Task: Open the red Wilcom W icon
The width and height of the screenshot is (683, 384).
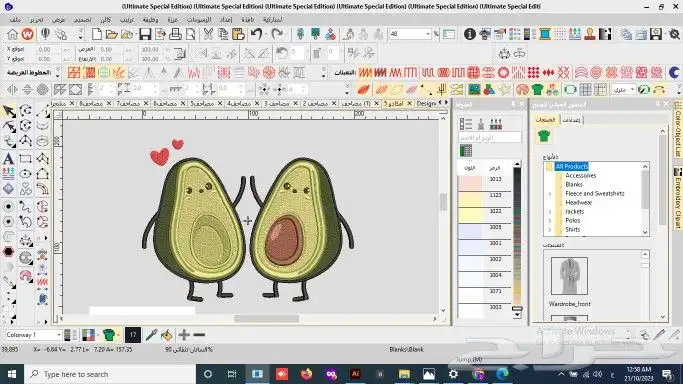Action: tap(27, 34)
